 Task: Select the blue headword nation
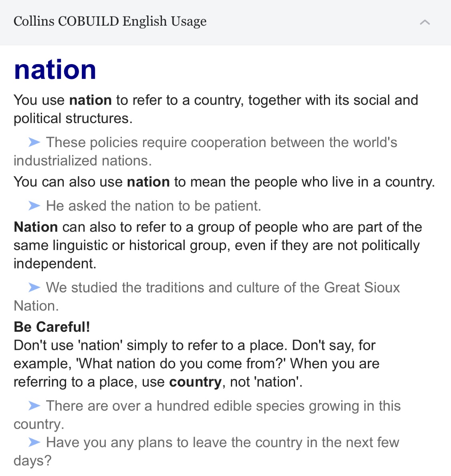pos(55,70)
